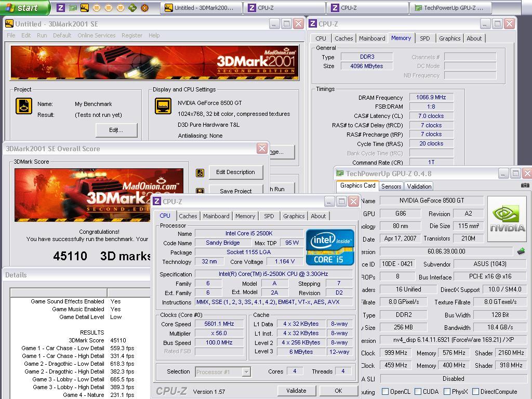Open Graphics tab in the rear CPU-Z window

(x=449, y=38)
